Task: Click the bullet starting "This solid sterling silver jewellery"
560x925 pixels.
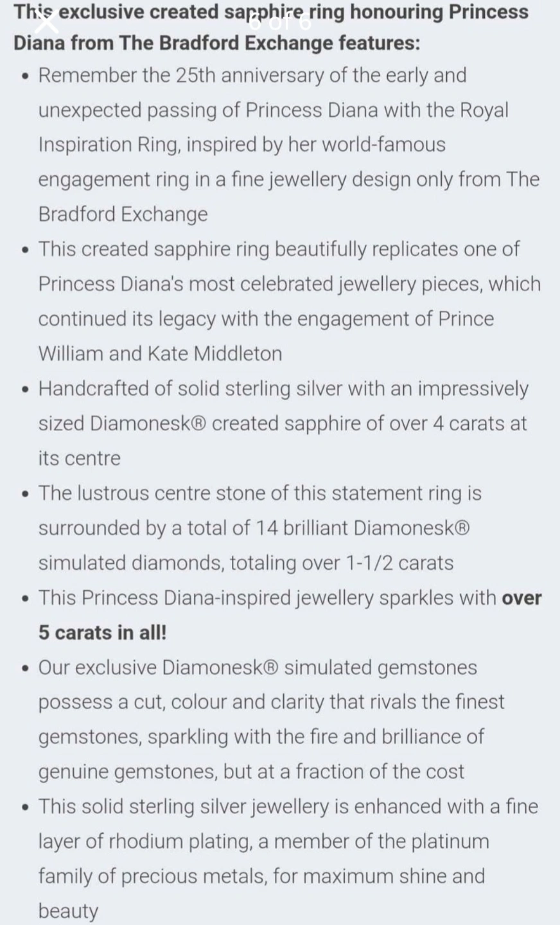Action: click(x=288, y=806)
